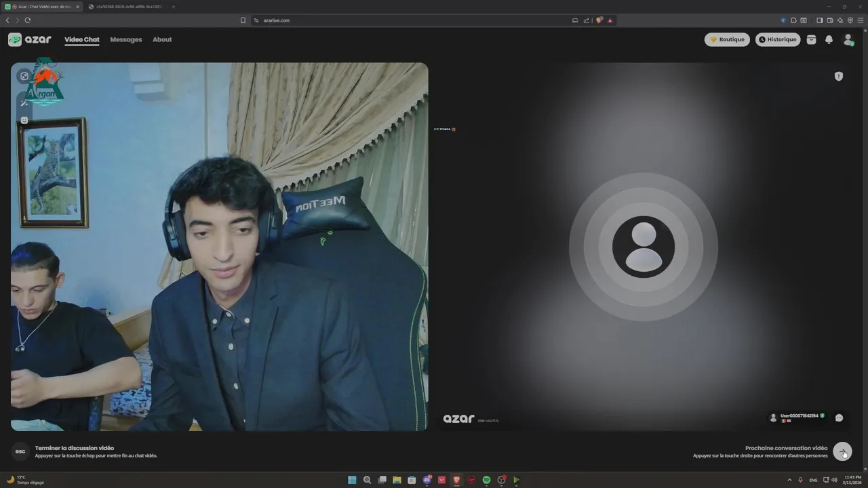
Task: Click the partner avatar placeholder
Action: (x=644, y=247)
